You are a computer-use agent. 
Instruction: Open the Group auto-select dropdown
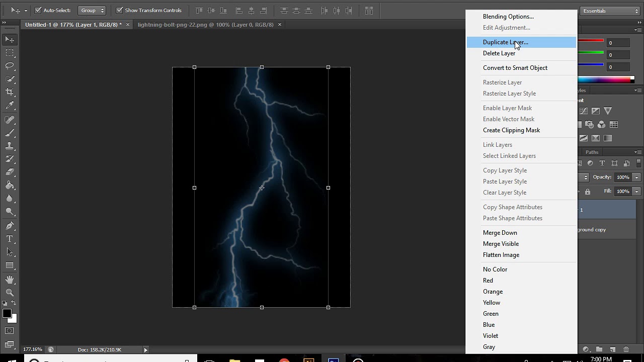(93, 10)
